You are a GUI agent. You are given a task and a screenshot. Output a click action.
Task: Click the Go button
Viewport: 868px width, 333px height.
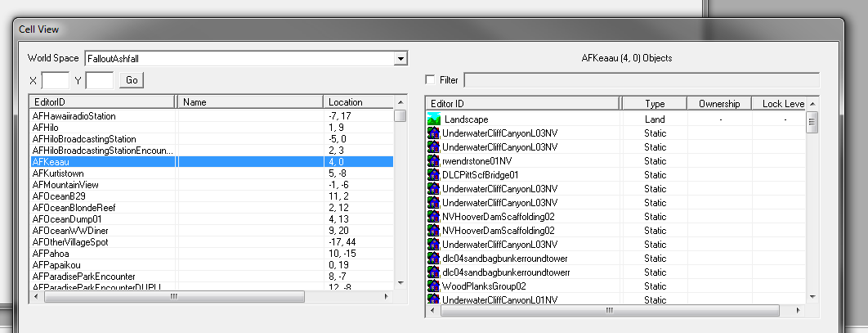click(132, 80)
